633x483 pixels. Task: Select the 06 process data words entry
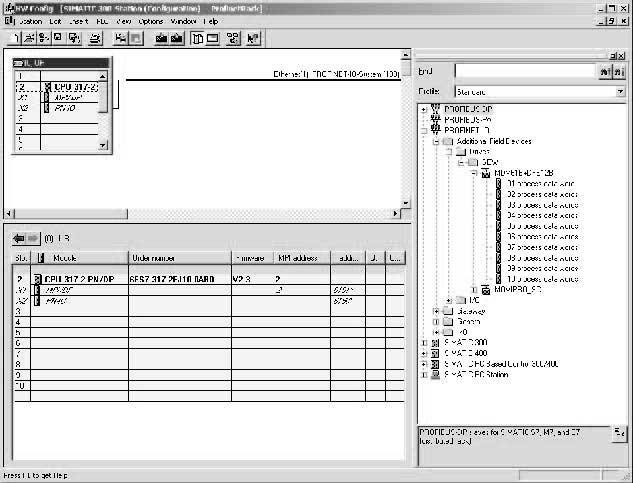point(542,237)
